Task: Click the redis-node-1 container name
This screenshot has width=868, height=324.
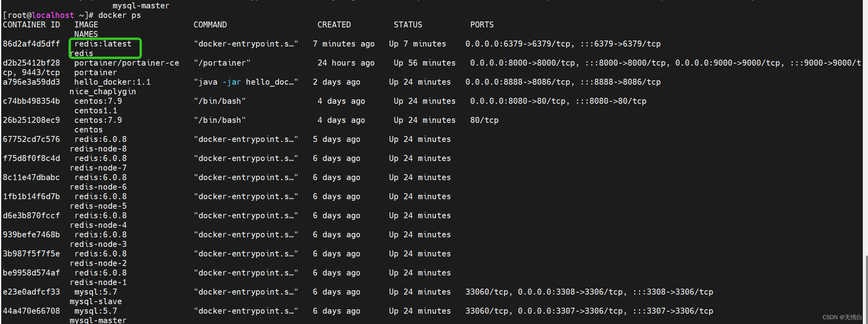Action: pyautogui.click(x=98, y=282)
